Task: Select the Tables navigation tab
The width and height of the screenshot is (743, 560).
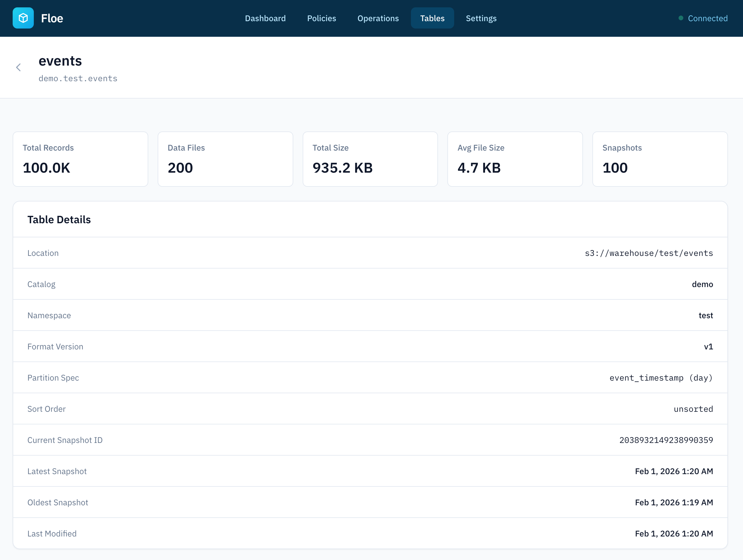Action: (432, 18)
